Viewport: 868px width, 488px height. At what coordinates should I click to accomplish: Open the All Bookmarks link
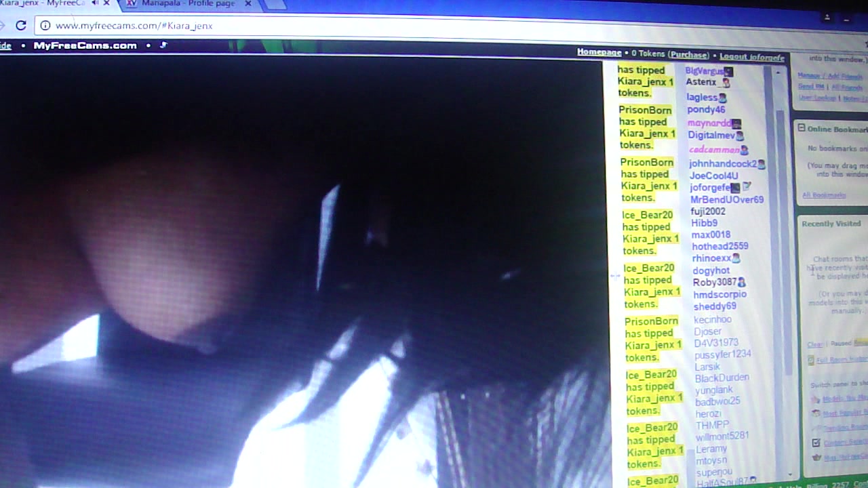coord(824,195)
